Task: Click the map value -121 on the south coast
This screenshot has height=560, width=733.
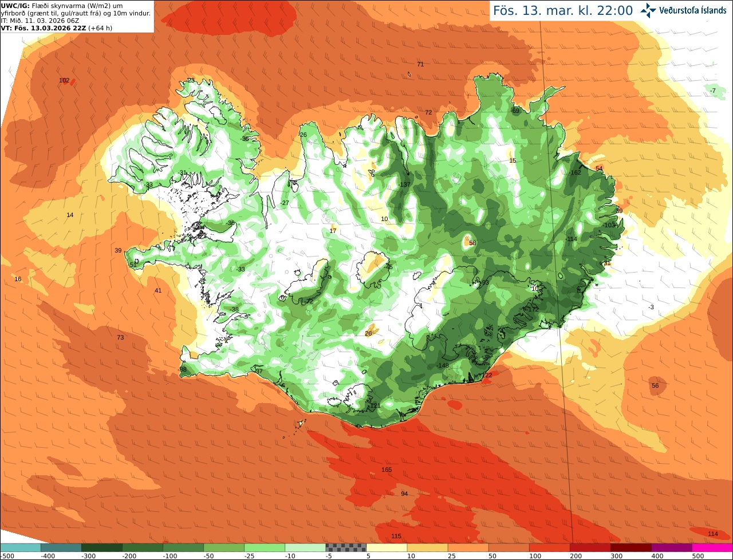Action: tap(375, 406)
